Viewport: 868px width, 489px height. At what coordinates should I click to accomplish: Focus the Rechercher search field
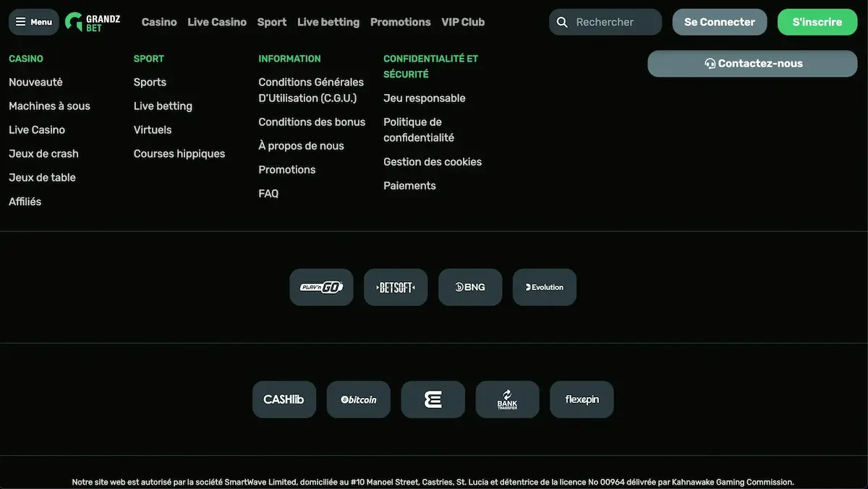(x=615, y=22)
